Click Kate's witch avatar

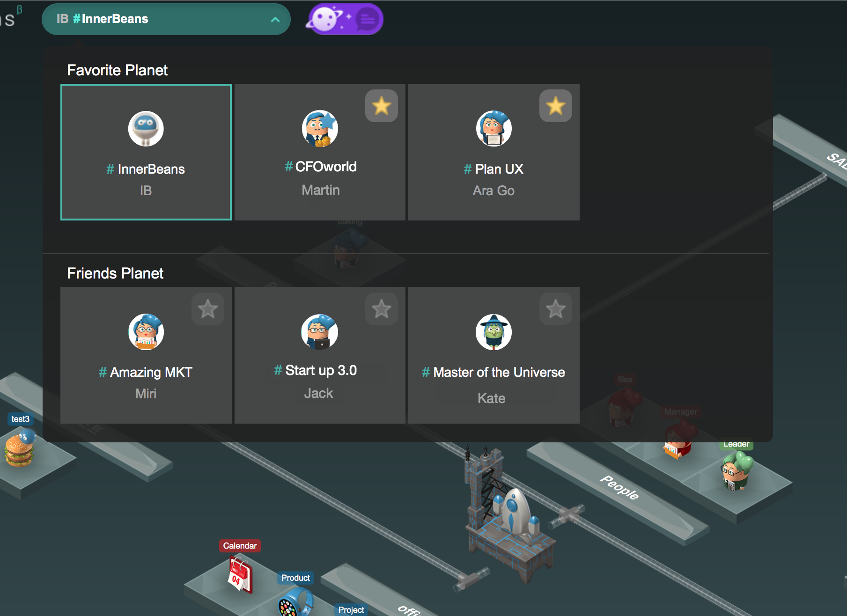[494, 332]
